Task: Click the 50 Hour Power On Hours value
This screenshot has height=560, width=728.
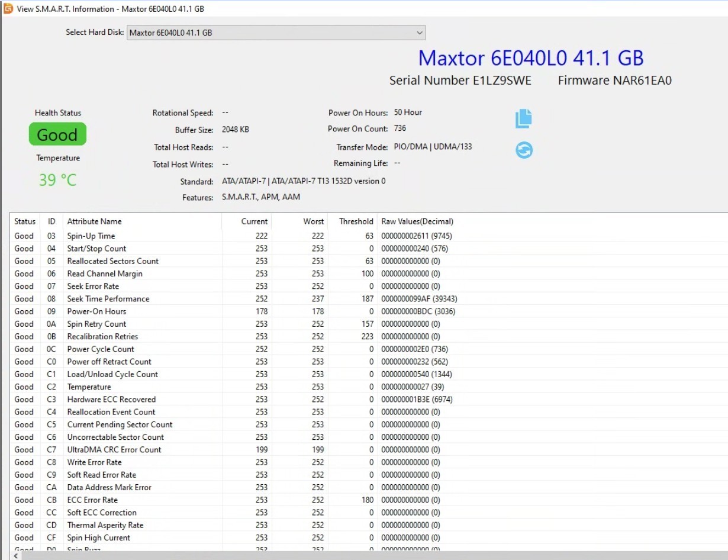Action: click(x=408, y=112)
